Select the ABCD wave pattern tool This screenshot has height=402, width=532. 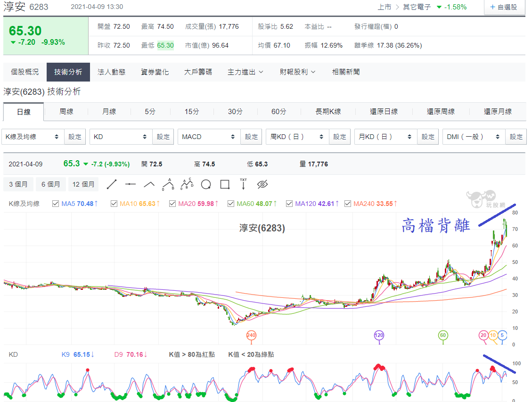pos(187,183)
